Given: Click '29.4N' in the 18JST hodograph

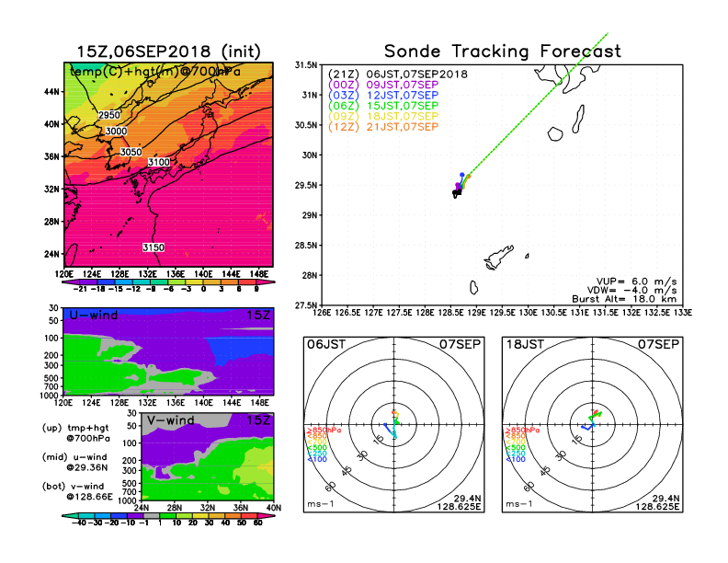Looking at the screenshot, I should 665,499.
